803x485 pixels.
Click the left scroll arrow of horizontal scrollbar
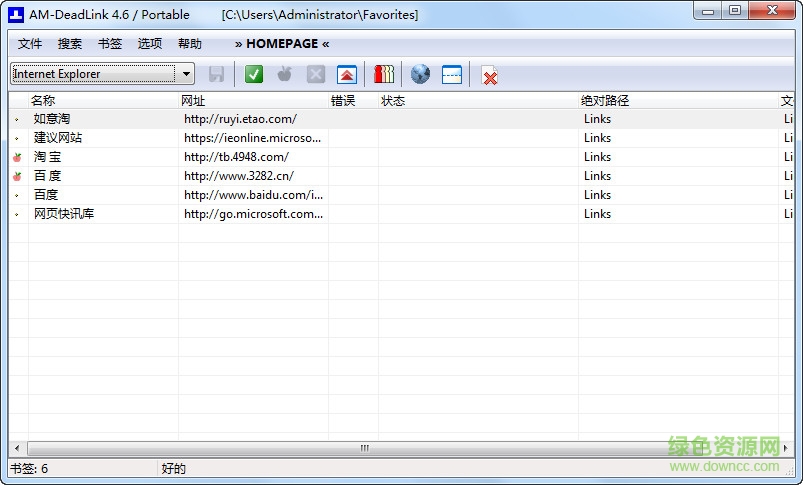[17, 448]
